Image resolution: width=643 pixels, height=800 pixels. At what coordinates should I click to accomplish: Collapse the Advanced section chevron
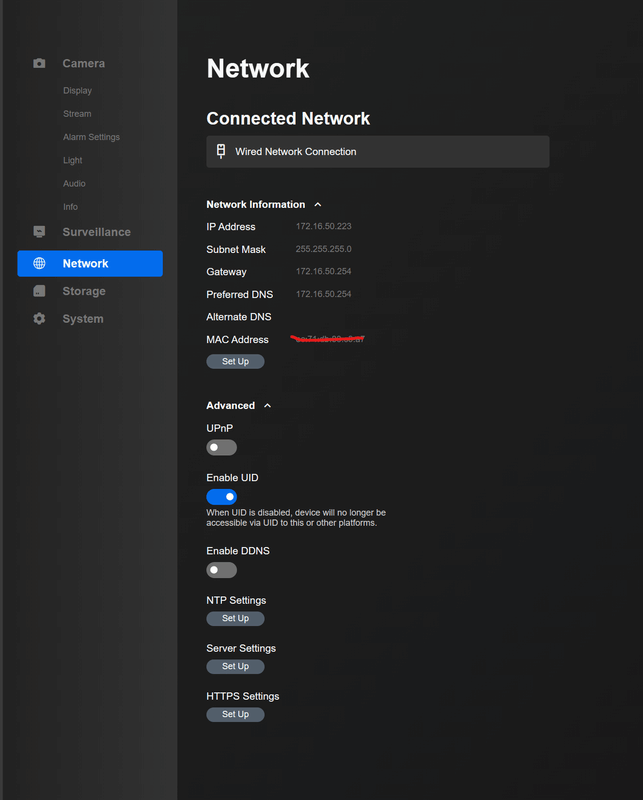tap(267, 406)
